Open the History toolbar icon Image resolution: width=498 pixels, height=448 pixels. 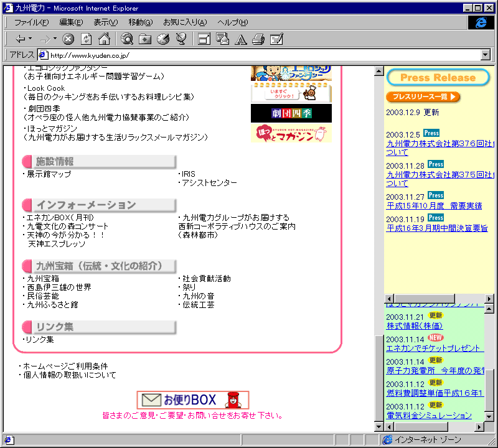[x=163, y=39]
